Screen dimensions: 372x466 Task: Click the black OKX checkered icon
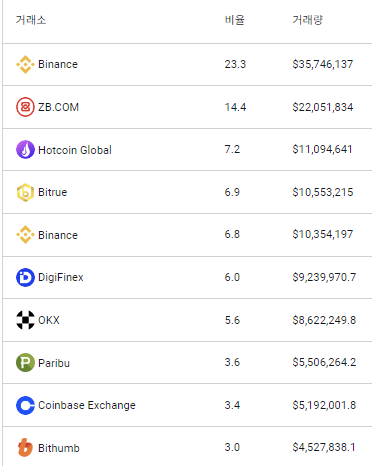[x=25, y=320]
